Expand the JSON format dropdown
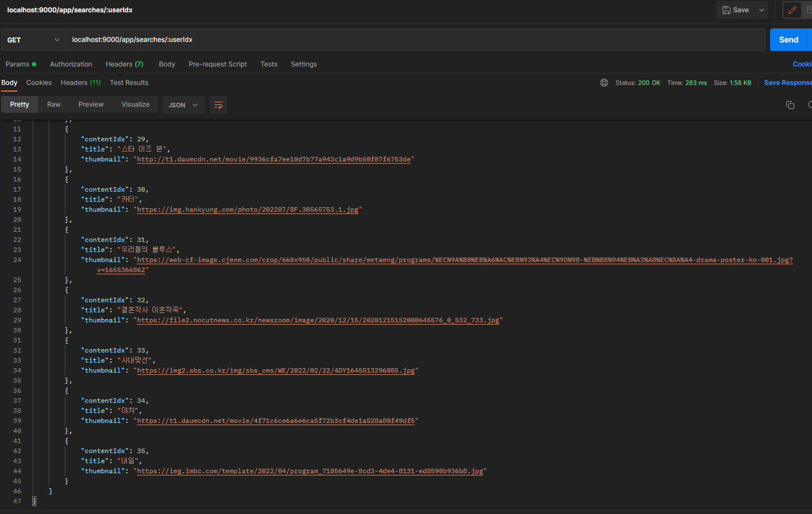This screenshot has height=514, width=812. tap(183, 105)
